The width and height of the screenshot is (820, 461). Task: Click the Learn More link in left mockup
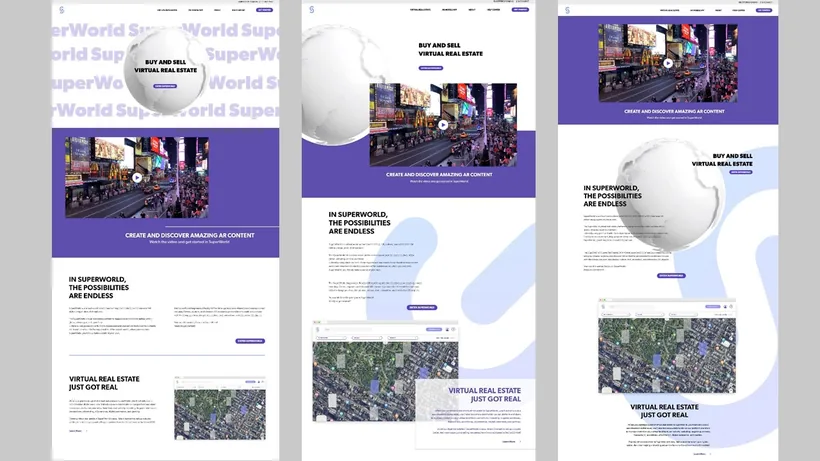[x=77, y=431]
